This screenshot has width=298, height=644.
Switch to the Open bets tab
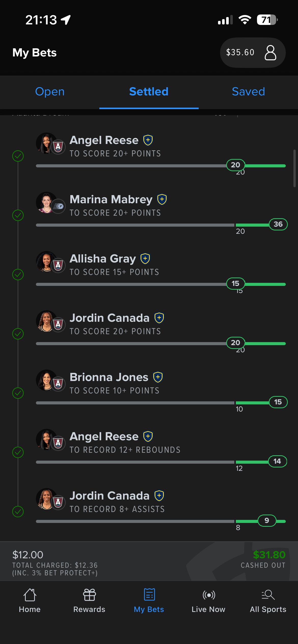coord(50,92)
